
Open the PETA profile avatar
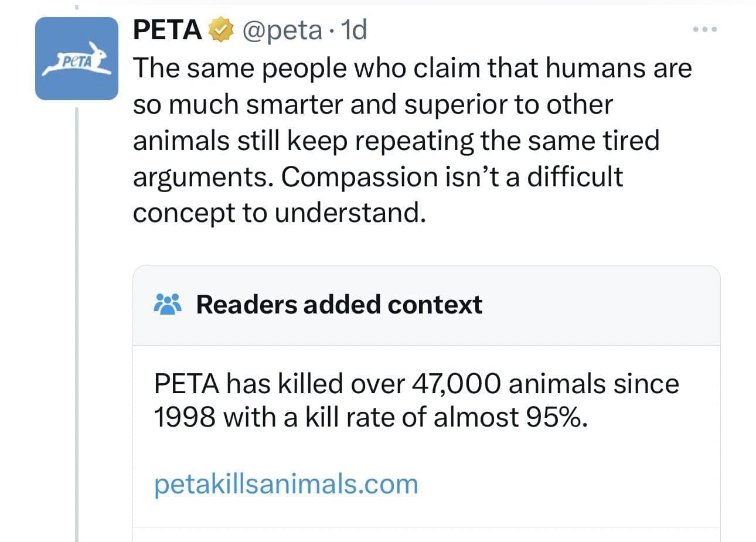click(x=76, y=59)
